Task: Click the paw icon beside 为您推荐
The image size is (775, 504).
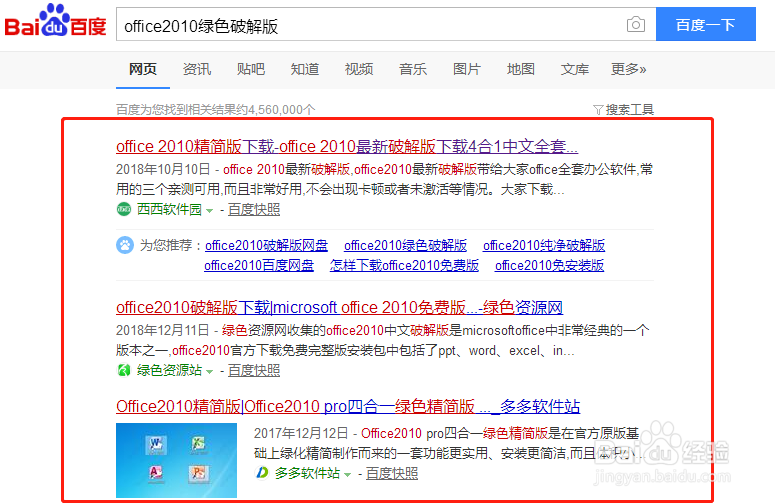Action: point(125,245)
